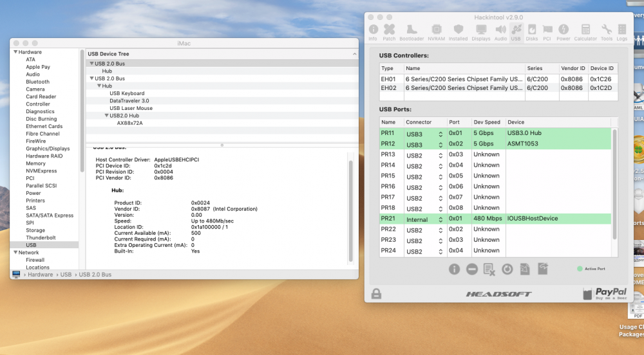Collapse the first USB 2.0 Bus node
Viewport: 644px width, 355px height.
coord(91,64)
